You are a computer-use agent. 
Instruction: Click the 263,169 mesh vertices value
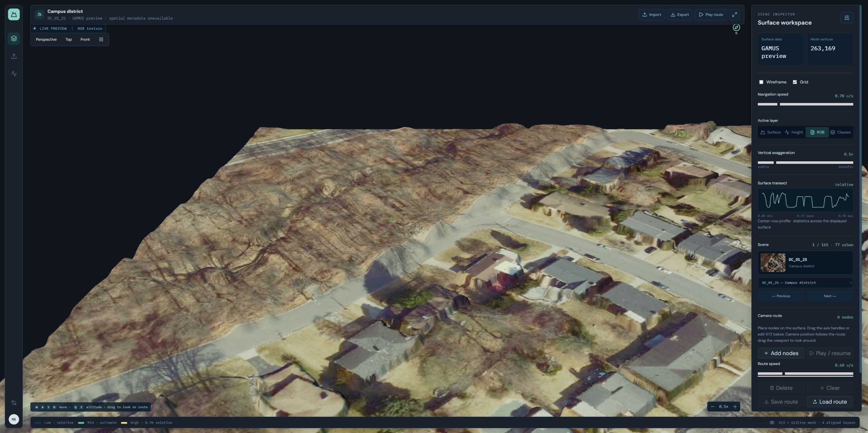coord(823,49)
